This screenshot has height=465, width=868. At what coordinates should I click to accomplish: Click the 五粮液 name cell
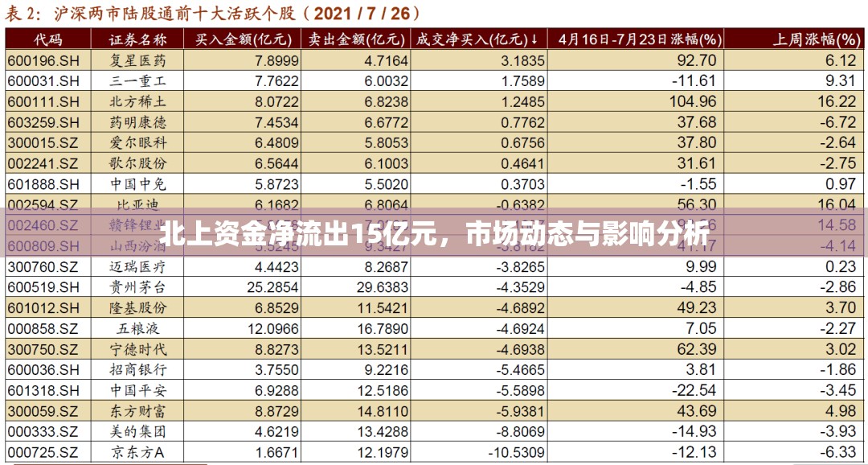137,329
